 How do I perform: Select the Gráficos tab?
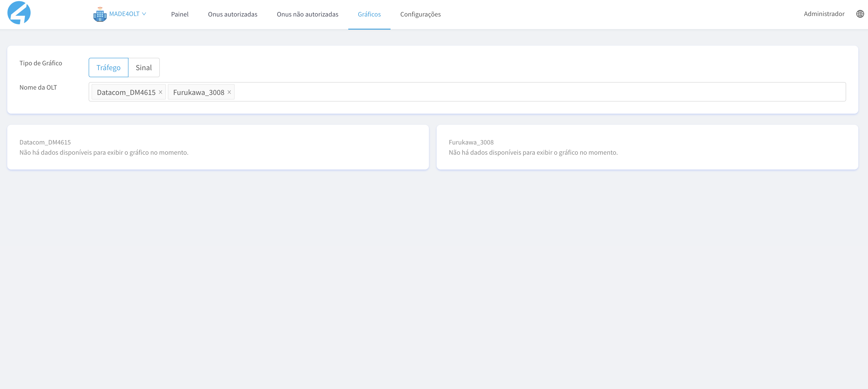(369, 14)
